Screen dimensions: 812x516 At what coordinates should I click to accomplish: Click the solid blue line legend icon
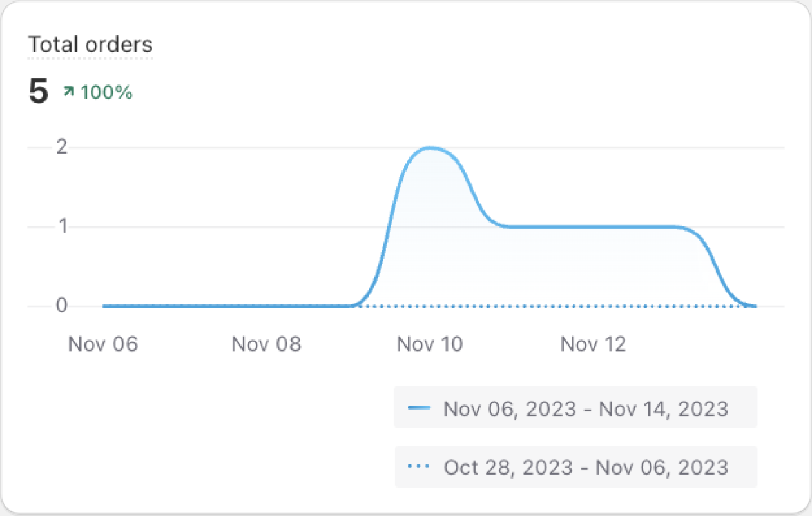(419, 408)
